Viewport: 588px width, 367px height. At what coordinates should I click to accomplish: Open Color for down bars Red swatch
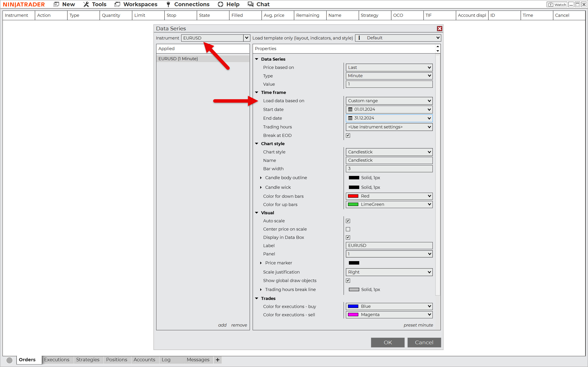[353, 196]
